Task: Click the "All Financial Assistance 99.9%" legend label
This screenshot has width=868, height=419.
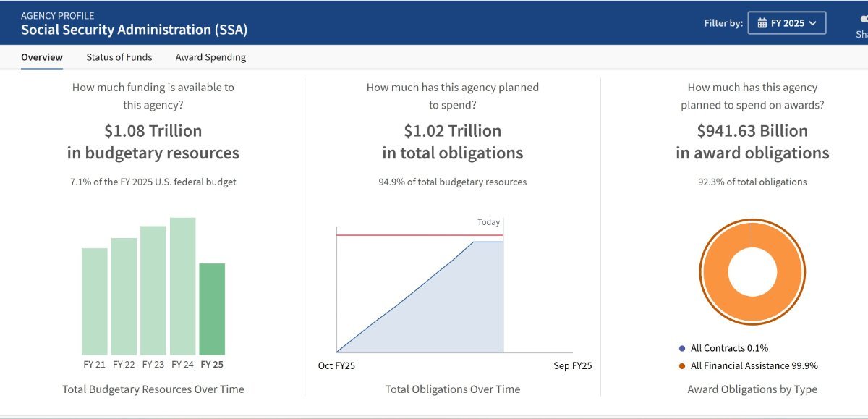Action: (x=754, y=366)
